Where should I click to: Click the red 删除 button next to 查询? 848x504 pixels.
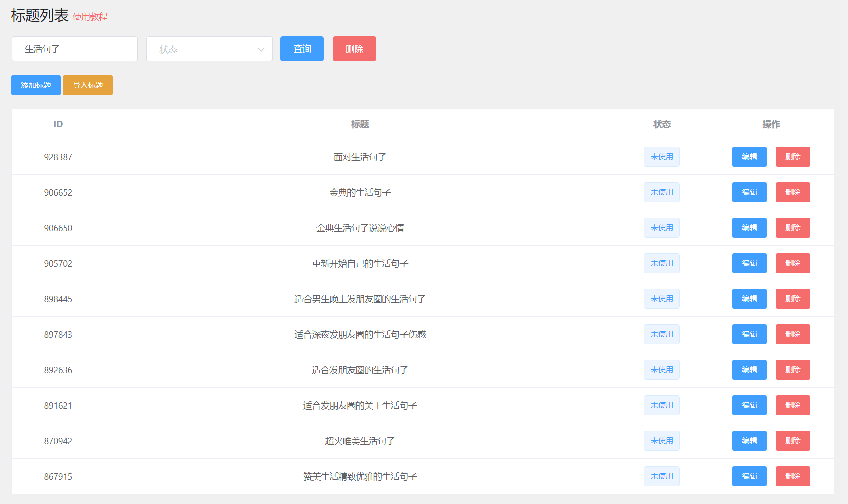click(x=354, y=49)
